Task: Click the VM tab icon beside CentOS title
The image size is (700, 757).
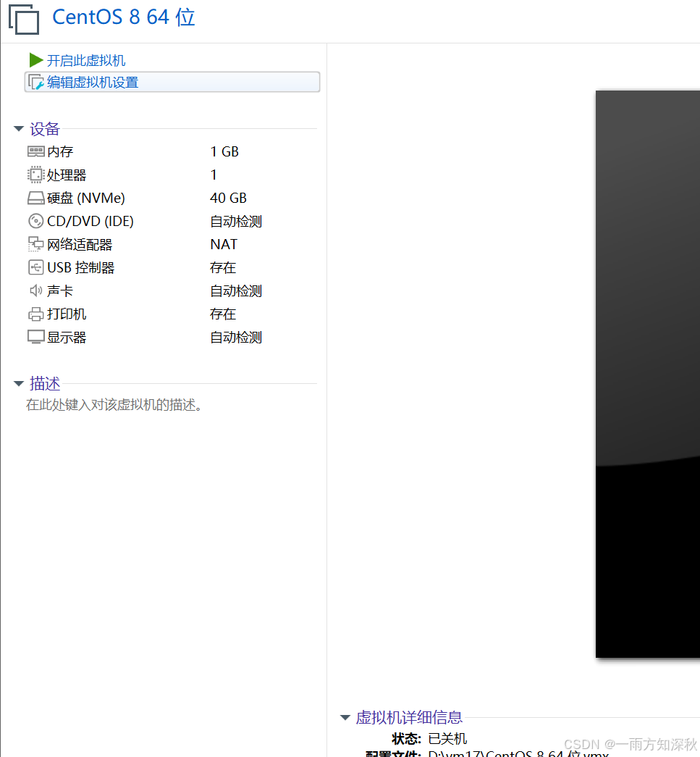Action: [24, 20]
